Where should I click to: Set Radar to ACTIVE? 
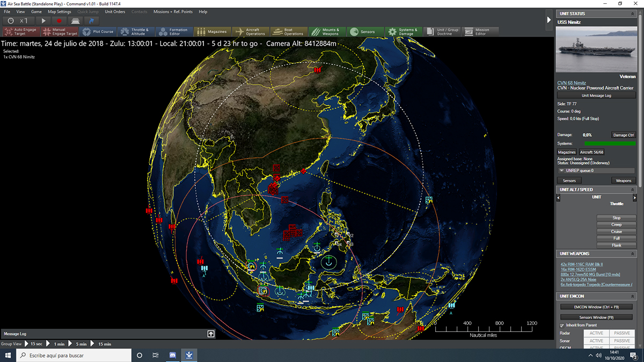pos(596,334)
